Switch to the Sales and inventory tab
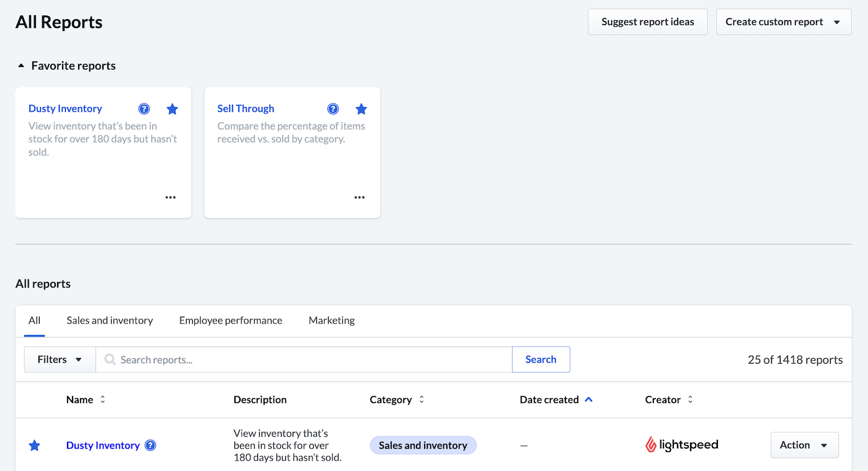 tap(110, 320)
